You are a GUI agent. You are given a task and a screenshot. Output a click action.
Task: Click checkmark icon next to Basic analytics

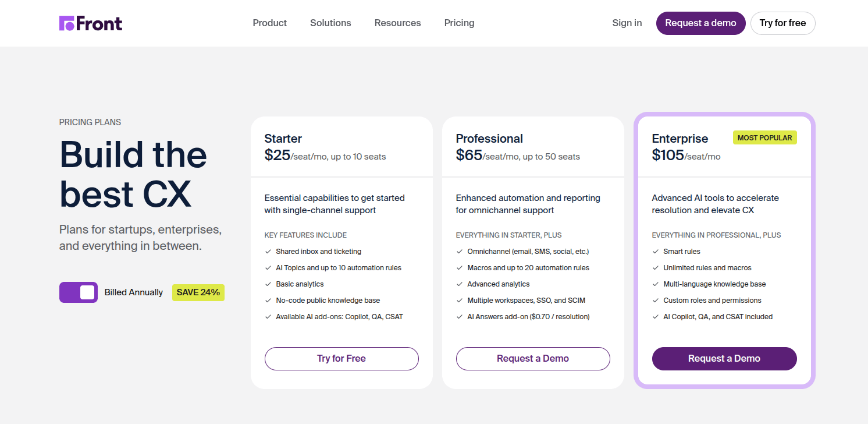tap(268, 284)
